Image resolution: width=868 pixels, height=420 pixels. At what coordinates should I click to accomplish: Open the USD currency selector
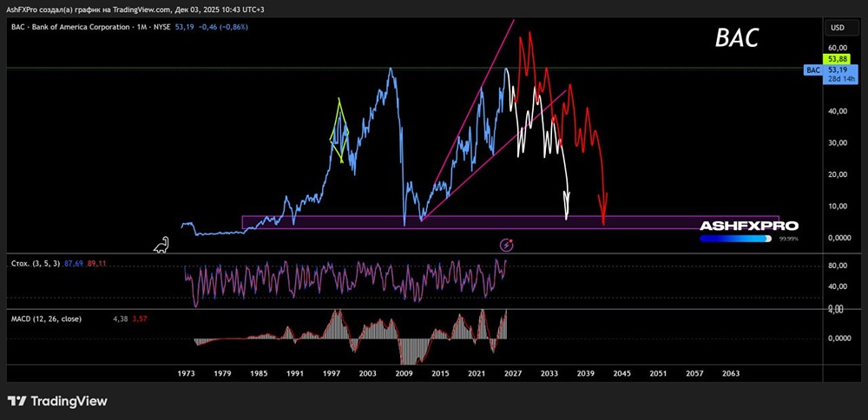[x=837, y=28]
